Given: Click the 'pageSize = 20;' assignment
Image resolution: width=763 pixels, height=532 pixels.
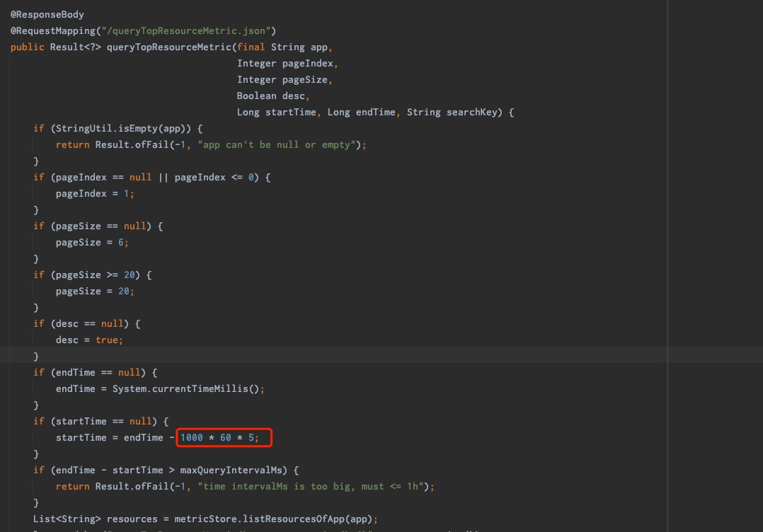Looking at the screenshot, I should point(95,291).
